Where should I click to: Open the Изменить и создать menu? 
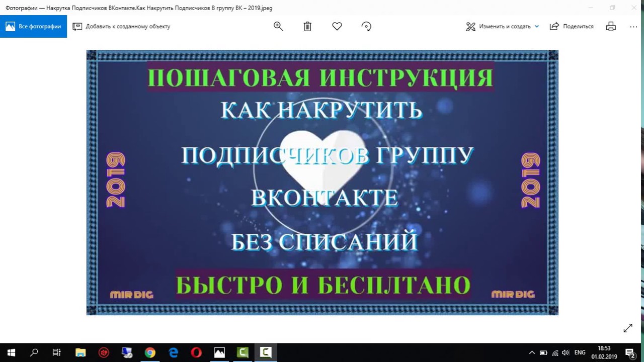(502, 27)
